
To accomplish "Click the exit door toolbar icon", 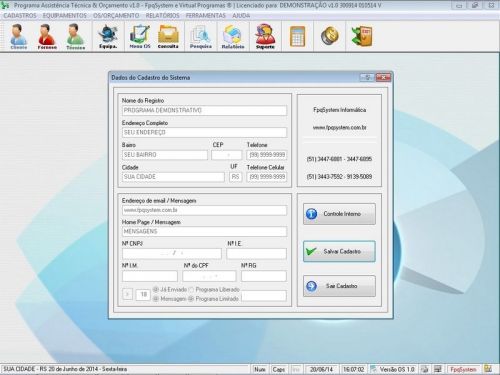I will (x=362, y=36).
